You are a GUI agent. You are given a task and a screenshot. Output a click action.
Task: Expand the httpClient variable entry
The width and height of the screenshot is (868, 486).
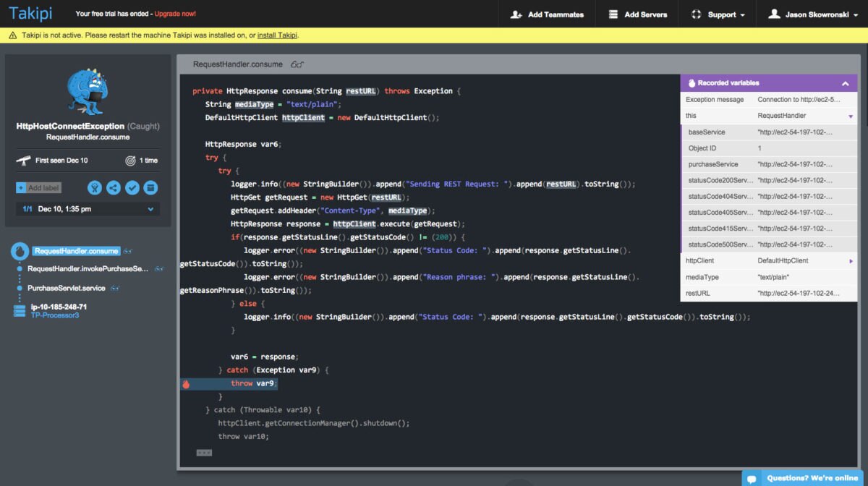(x=852, y=260)
